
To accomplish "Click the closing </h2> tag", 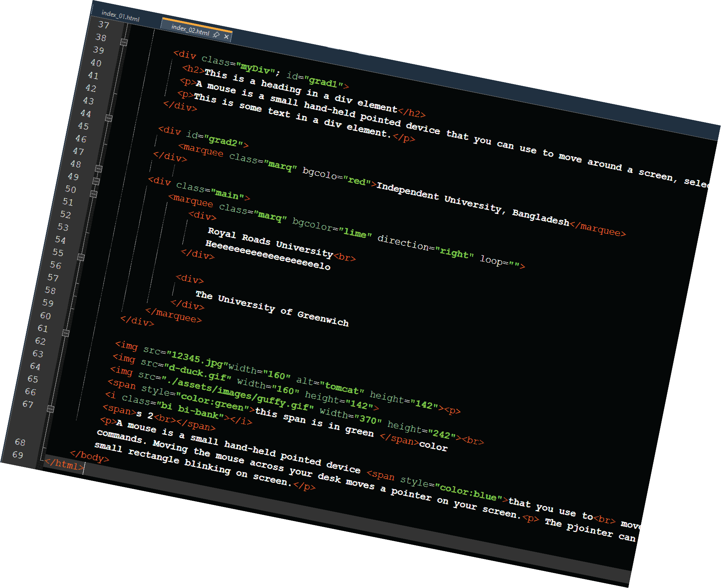I will click(412, 112).
